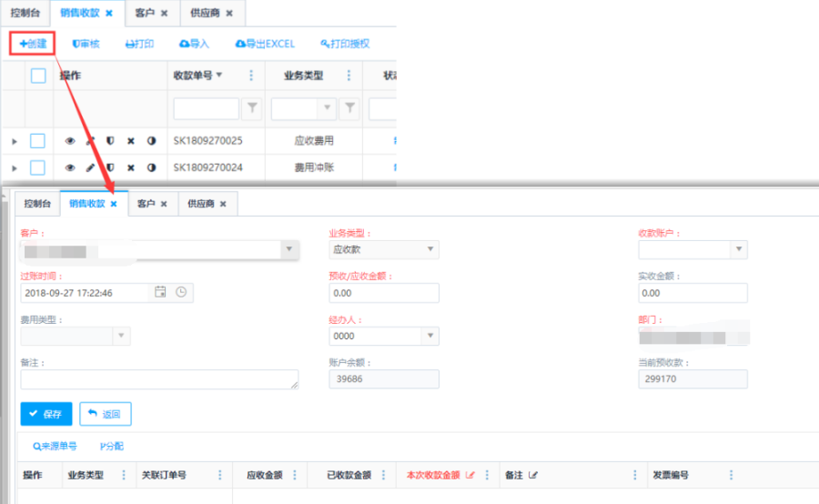Open the 收款账户 dropdown
Screen dimensions: 819x504
click(x=693, y=249)
